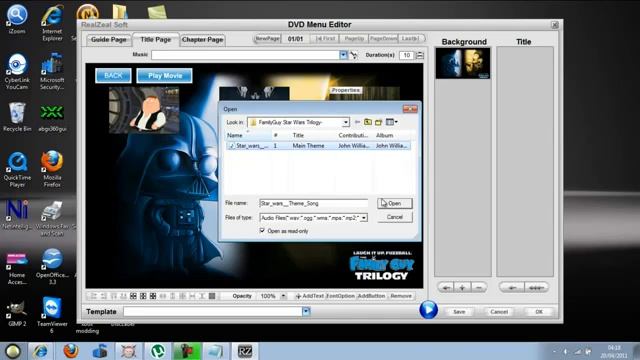Click the Title panel single left arrow button

(x=512, y=287)
